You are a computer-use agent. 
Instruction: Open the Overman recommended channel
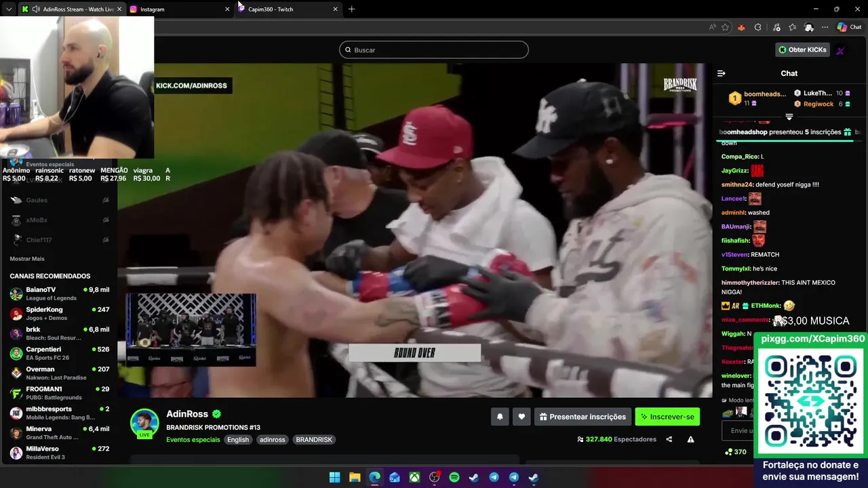[x=60, y=373]
